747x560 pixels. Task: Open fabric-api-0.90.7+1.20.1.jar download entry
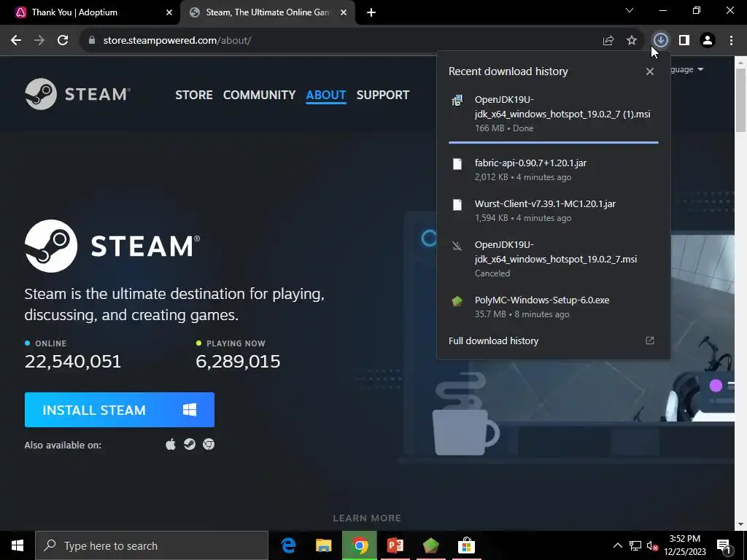pos(554,169)
